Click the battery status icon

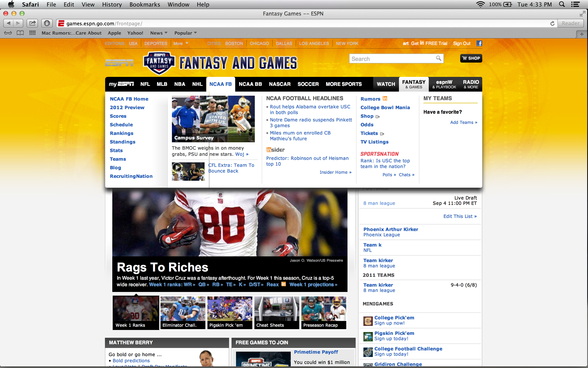click(508, 4)
